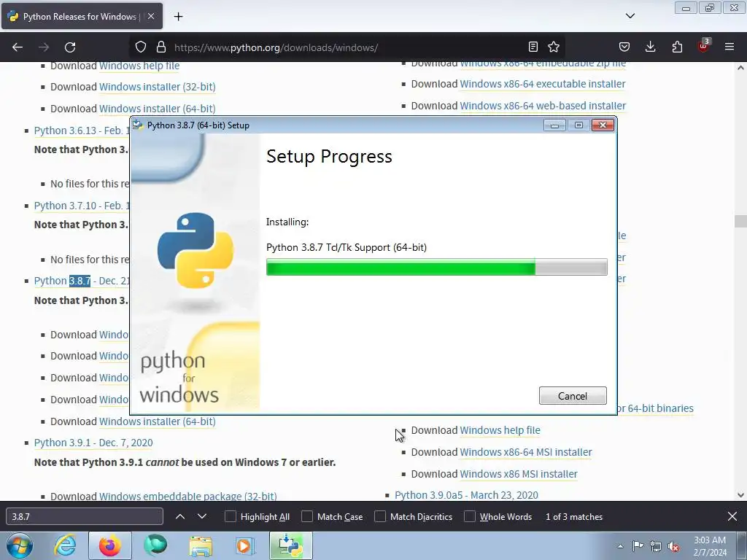Click the python.org address bar URL
This screenshot has height=560, width=747.
[276, 47]
